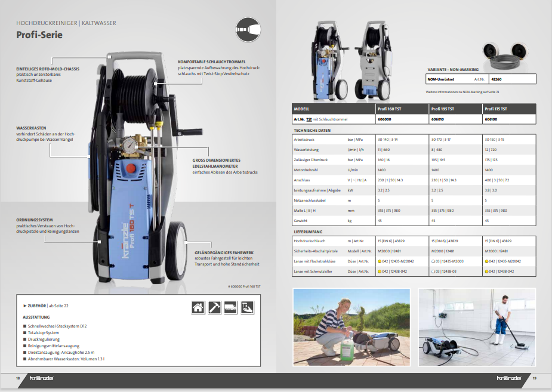Click the "Hochdruckschlauch" row label

pyautogui.click(x=310, y=241)
